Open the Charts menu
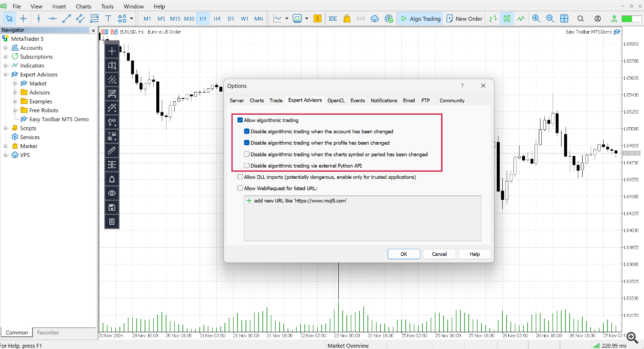This screenshot has height=349, width=644. point(84,6)
